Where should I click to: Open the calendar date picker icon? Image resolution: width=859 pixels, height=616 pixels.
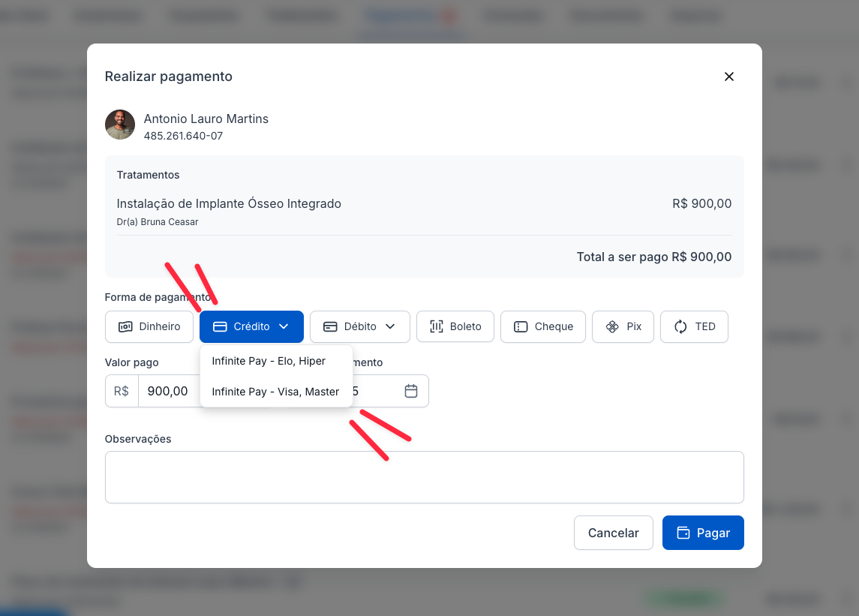click(x=410, y=391)
